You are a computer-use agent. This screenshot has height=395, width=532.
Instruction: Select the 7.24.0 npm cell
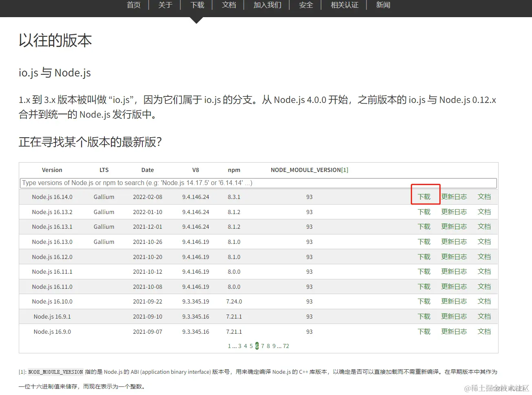(x=234, y=301)
